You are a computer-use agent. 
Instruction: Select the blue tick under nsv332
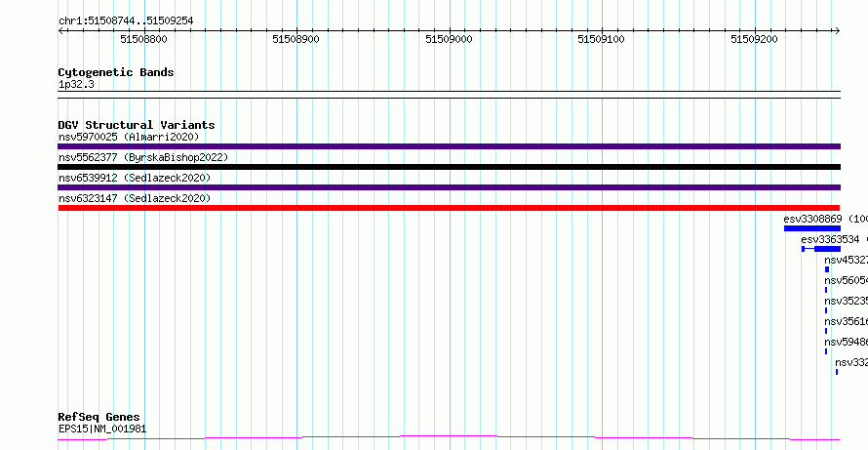[x=837, y=372]
